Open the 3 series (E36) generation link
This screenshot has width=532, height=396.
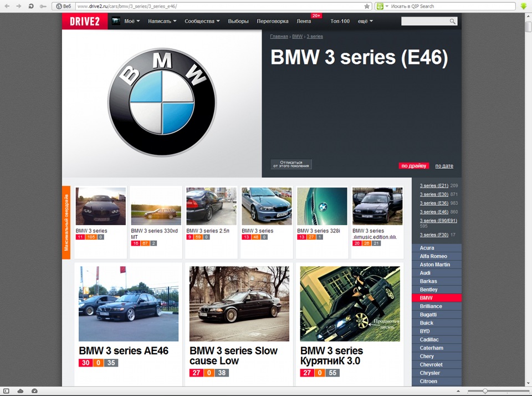434,203
